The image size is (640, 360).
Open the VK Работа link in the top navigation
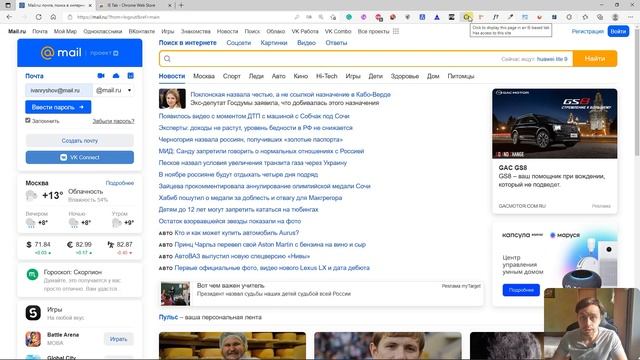(x=304, y=31)
